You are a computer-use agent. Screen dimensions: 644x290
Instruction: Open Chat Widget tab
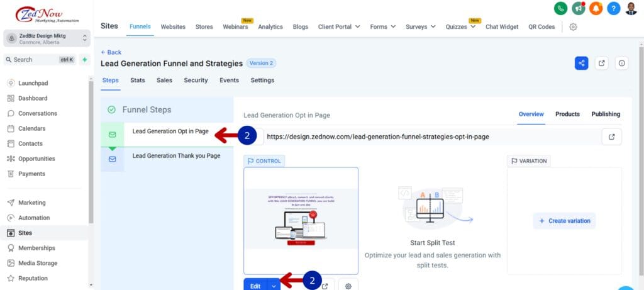[x=502, y=26]
